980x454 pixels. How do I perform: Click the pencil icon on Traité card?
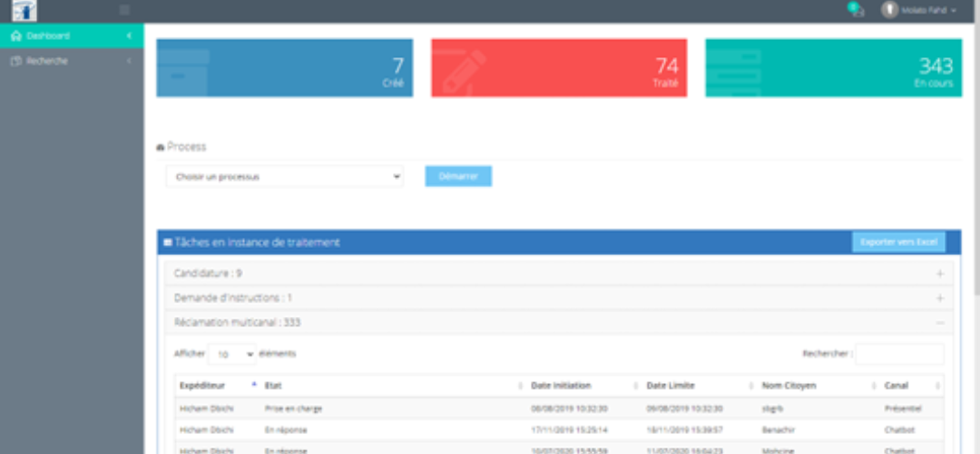[464, 71]
